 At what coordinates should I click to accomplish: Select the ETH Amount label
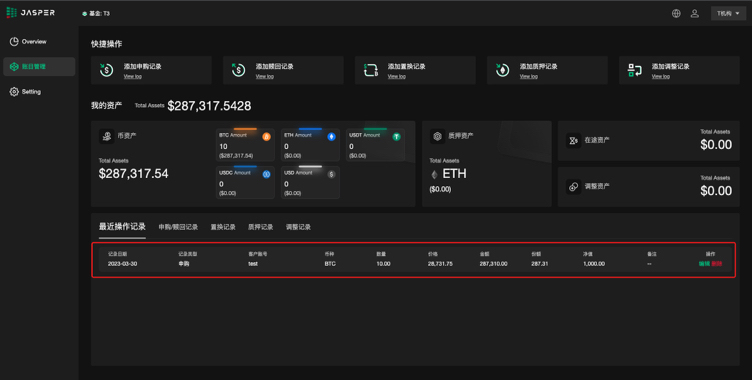298,135
